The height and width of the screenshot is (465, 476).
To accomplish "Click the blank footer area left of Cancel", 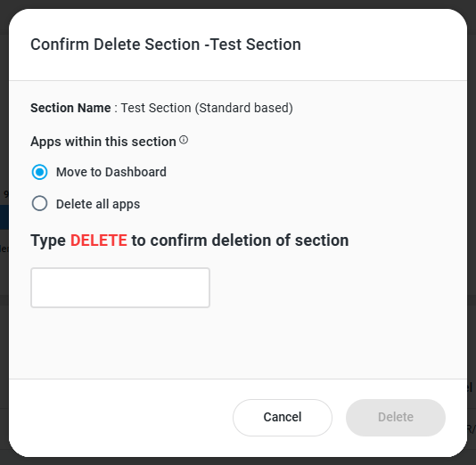I will 121,418.
